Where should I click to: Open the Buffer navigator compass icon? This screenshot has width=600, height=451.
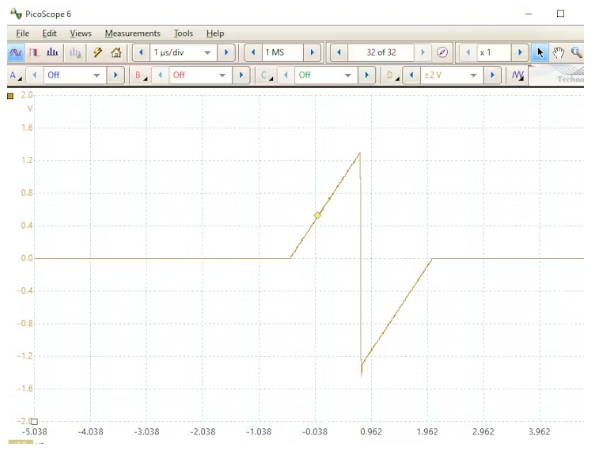443,52
